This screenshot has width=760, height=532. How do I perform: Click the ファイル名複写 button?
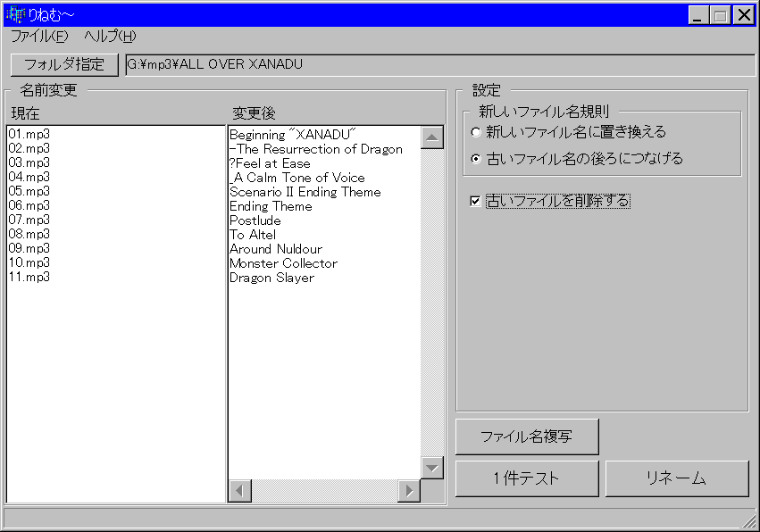[527, 436]
